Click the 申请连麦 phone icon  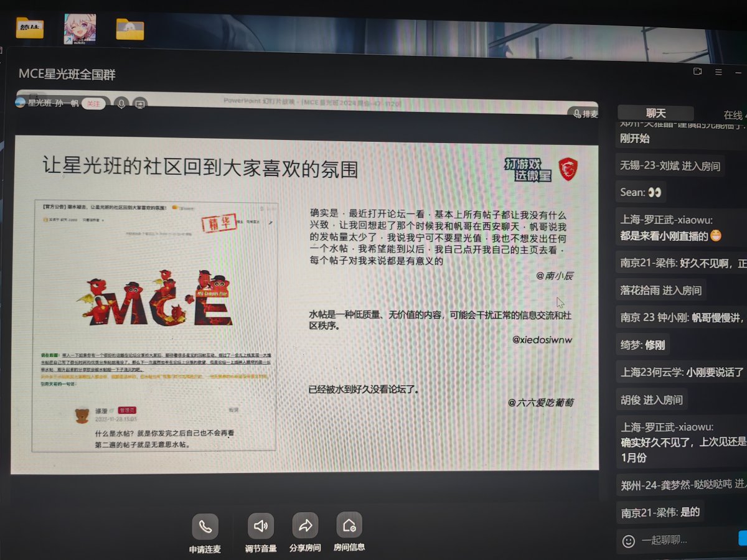tap(205, 528)
